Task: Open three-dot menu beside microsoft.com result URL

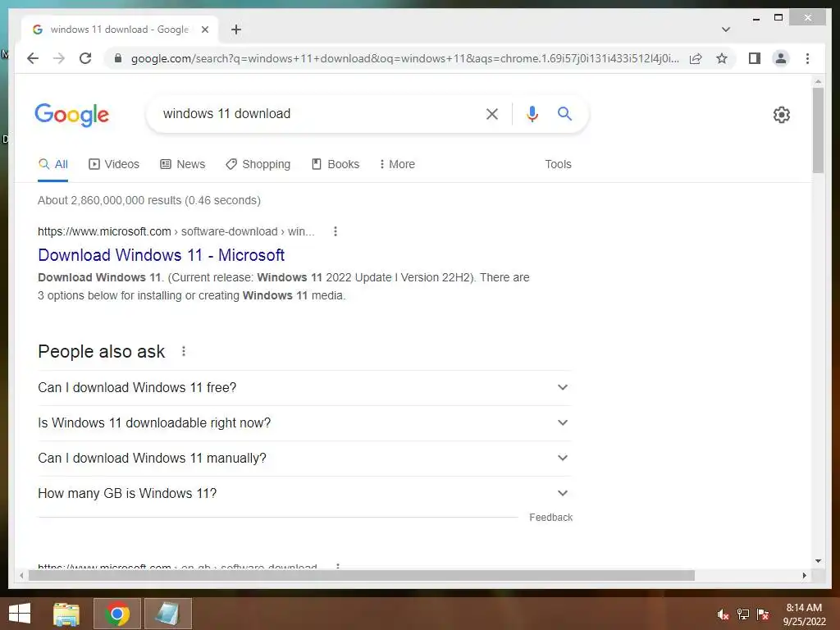Action: click(x=336, y=231)
